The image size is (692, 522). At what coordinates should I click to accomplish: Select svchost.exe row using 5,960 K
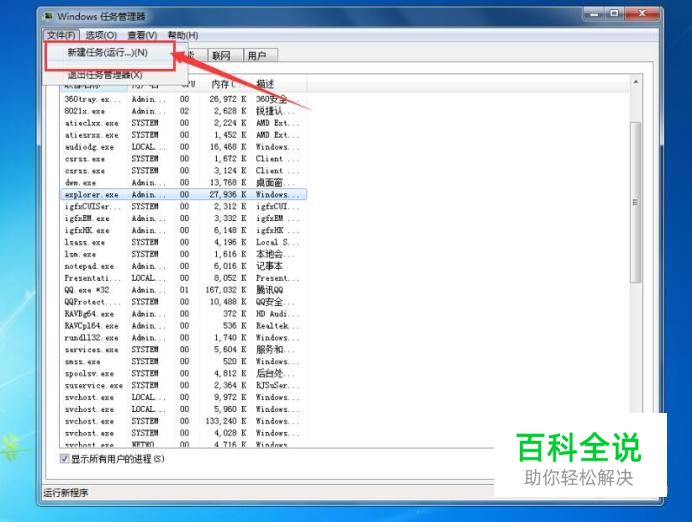tap(183, 409)
